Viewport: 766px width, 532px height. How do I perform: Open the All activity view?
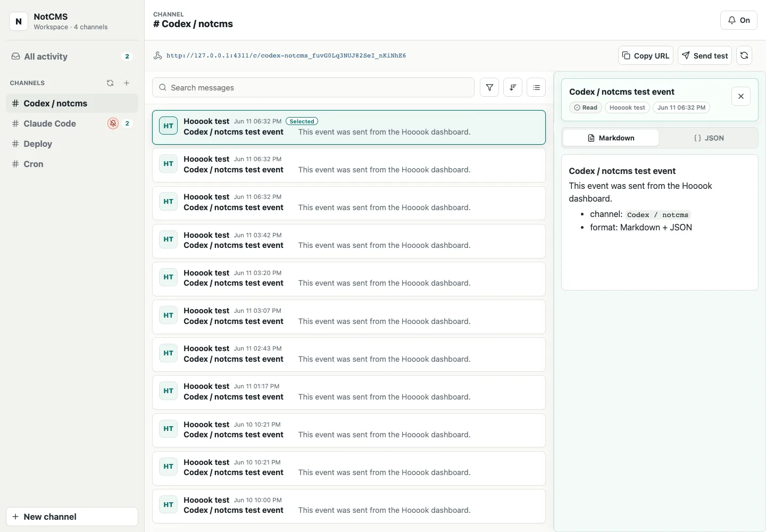[72, 56]
